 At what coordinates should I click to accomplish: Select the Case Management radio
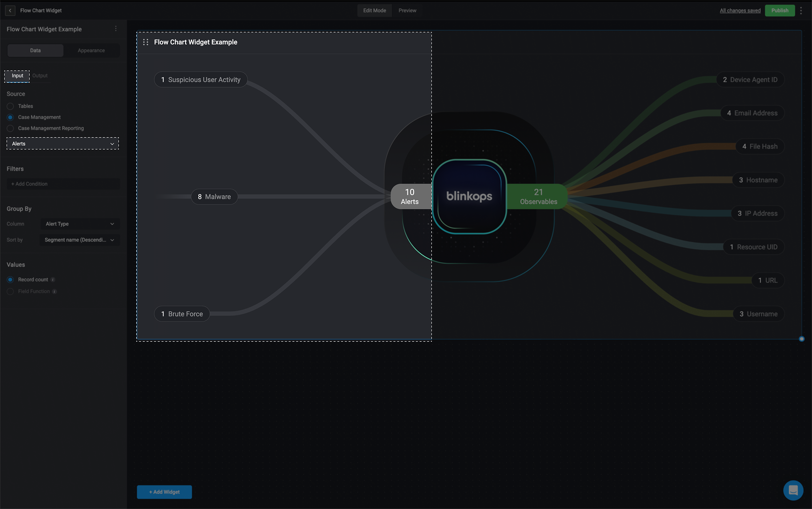10,117
